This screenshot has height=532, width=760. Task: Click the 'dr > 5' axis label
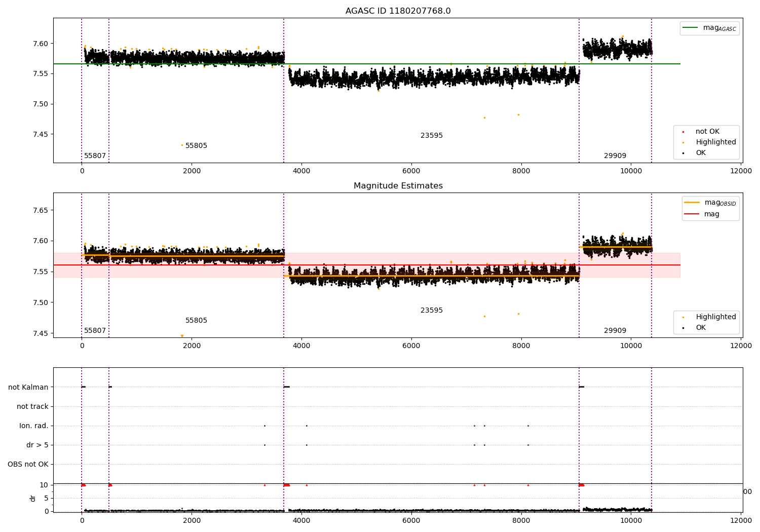[x=37, y=445]
